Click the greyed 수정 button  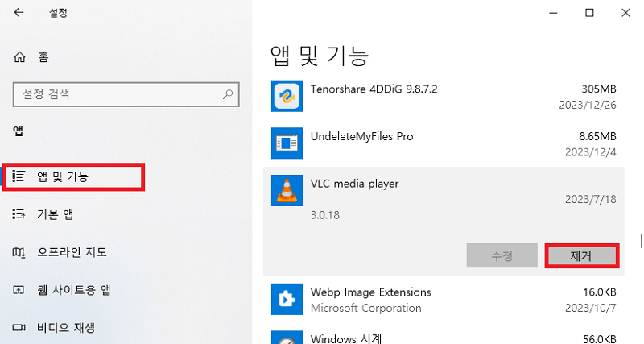click(x=502, y=255)
